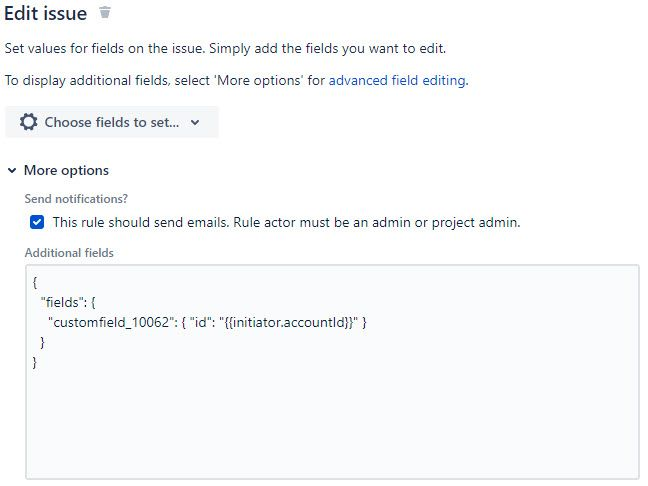
Task: Click the gear icon beside Choose fields
Action: [x=29, y=122]
